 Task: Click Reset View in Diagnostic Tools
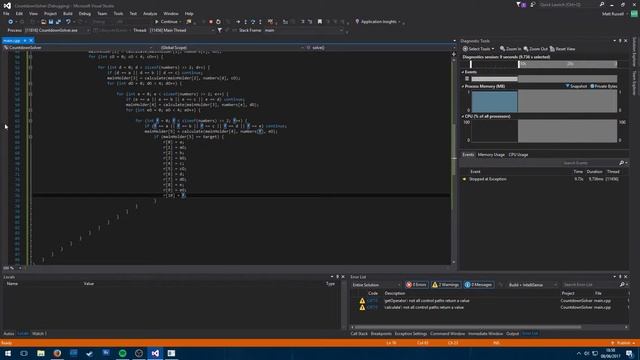point(562,49)
